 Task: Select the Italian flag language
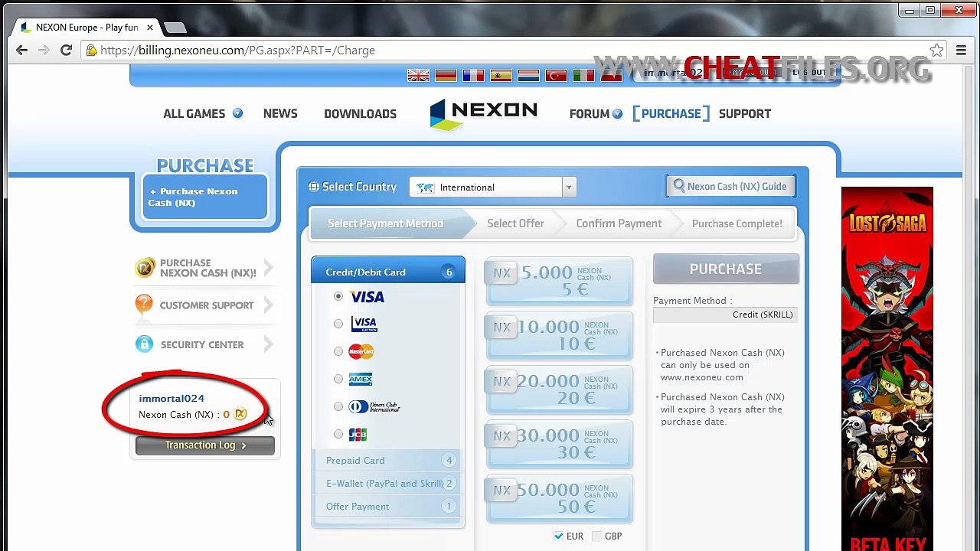pos(583,75)
